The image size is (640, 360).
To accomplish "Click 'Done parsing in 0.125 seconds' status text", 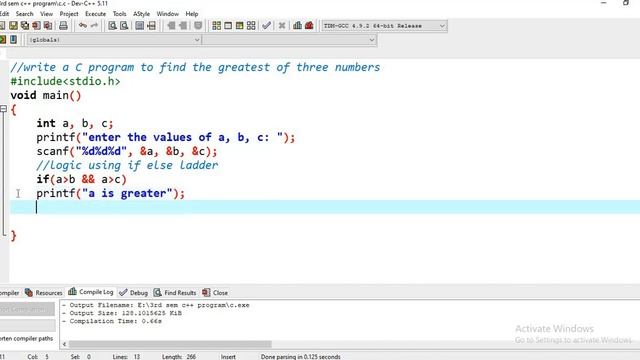I will 300,357.
